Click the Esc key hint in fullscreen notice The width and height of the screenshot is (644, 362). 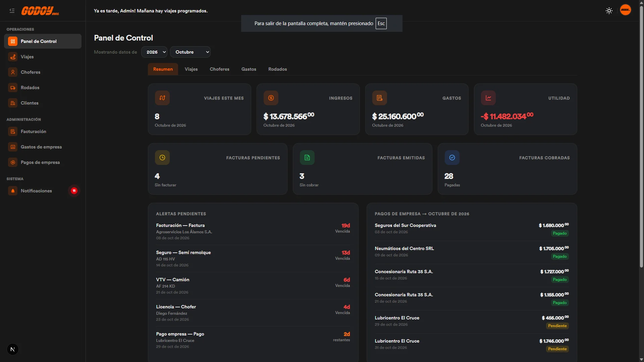381,23
